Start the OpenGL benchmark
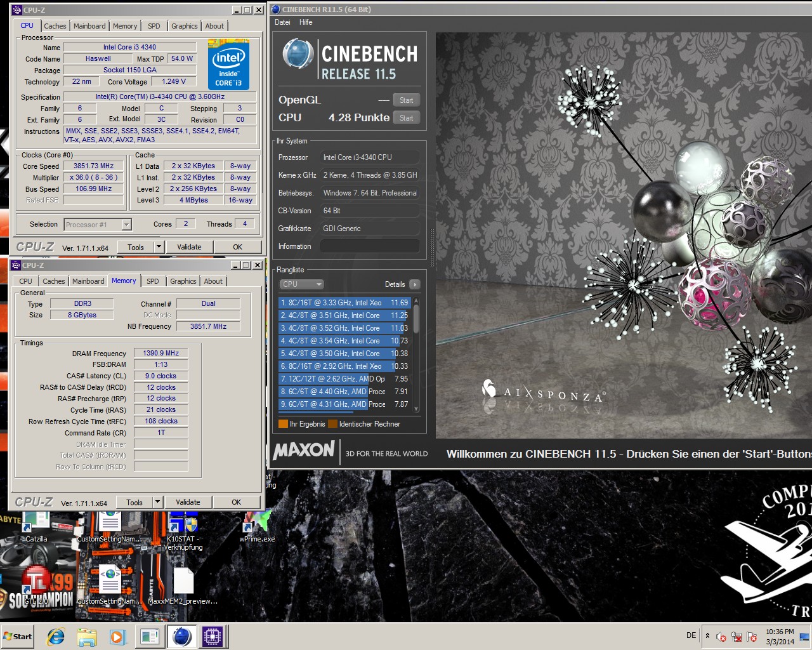Screen dimensions: 812x650 point(406,100)
